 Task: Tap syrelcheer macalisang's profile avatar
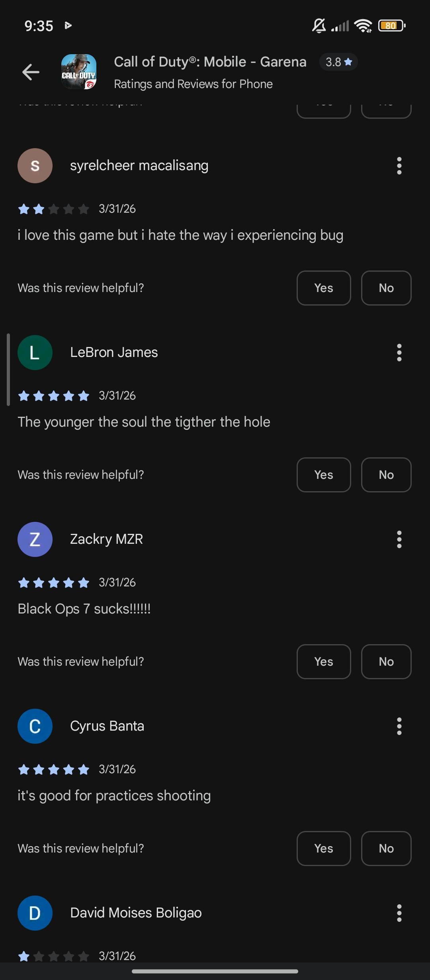point(35,166)
